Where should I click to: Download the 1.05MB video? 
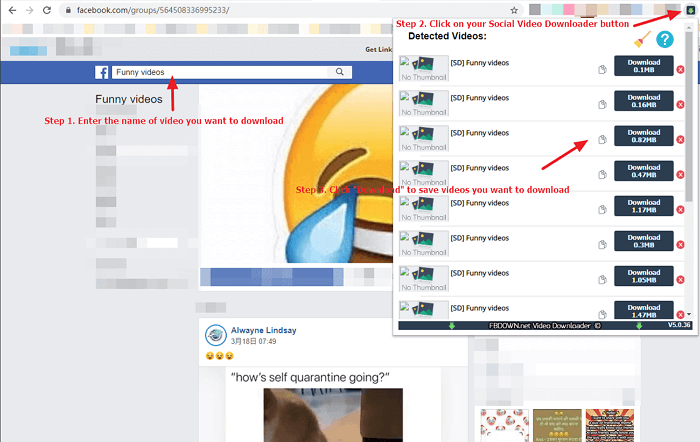point(643,276)
